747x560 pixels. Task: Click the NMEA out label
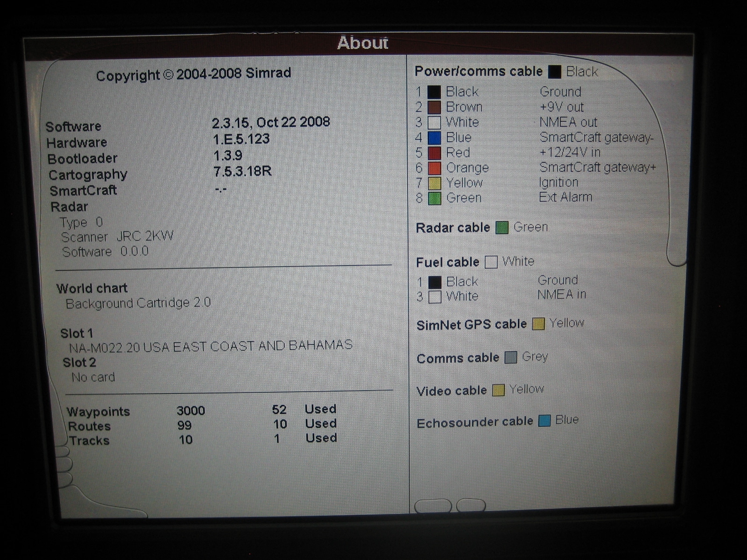tap(568, 122)
